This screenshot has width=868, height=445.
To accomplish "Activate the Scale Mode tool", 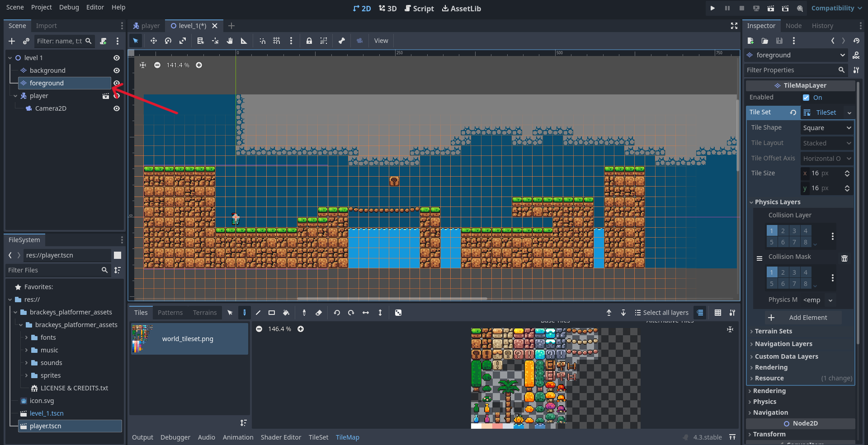I will [183, 41].
